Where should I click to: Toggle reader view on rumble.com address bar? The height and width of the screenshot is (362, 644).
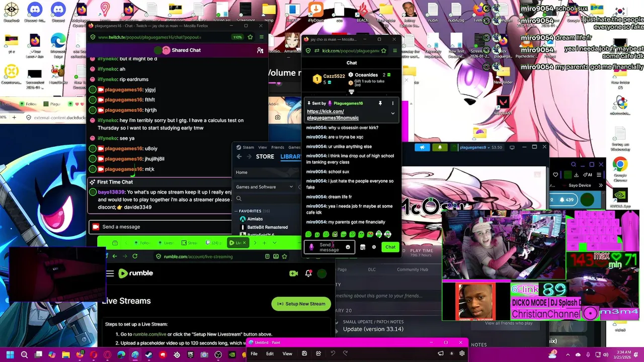[x=267, y=256]
